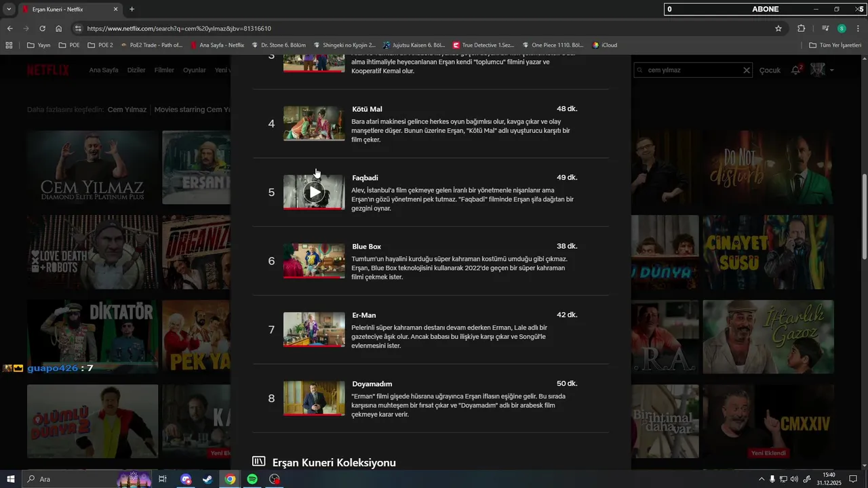
Task: Open the Blue Box episode thumbnail
Action: [314, 261]
